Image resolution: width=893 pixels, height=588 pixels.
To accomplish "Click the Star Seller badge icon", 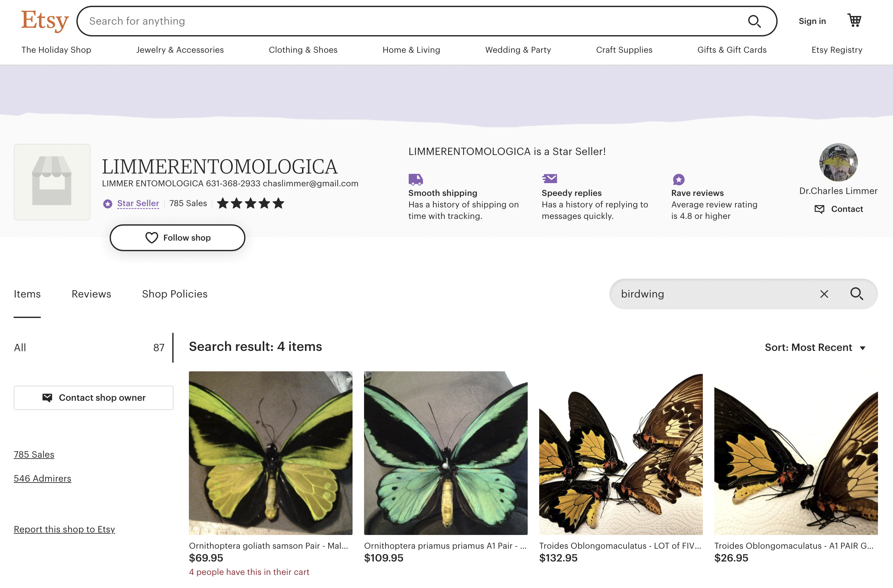I will (x=106, y=203).
